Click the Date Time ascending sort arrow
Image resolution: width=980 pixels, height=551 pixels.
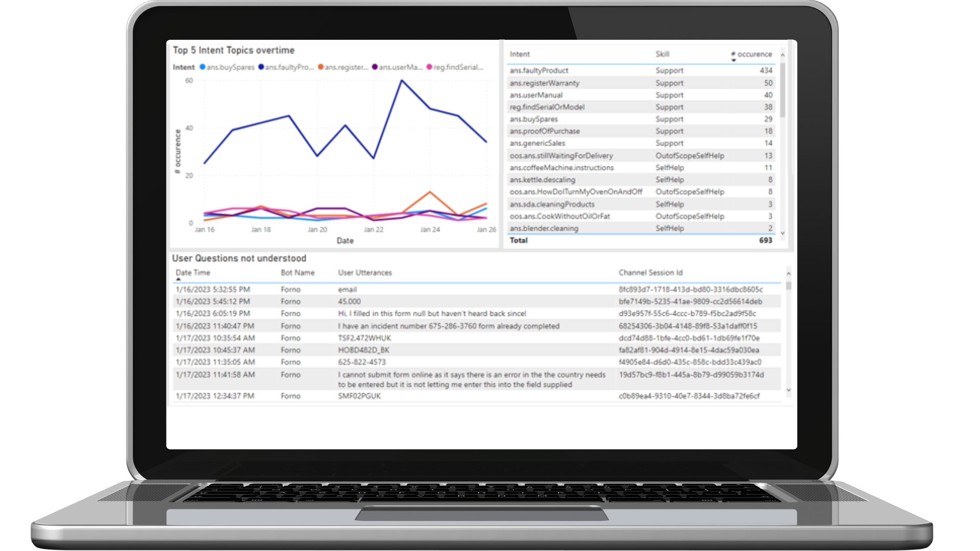coord(178,280)
